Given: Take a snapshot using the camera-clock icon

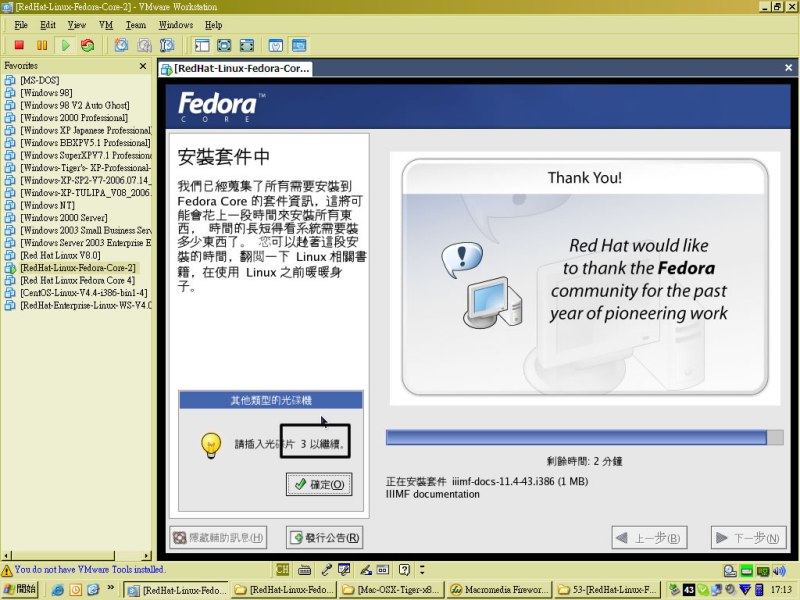Looking at the screenshot, I should click(121, 45).
